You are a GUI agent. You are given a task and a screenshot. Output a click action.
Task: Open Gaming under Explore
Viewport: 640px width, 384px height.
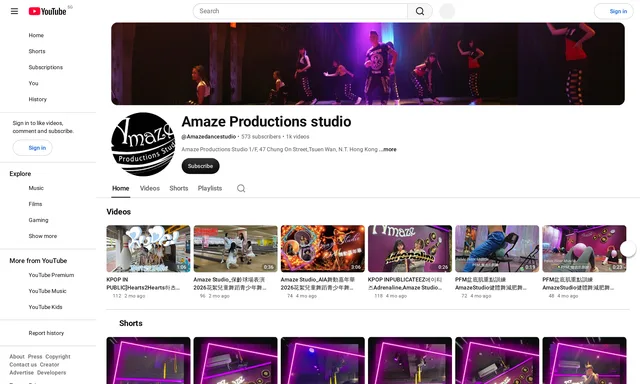(38, 220)
